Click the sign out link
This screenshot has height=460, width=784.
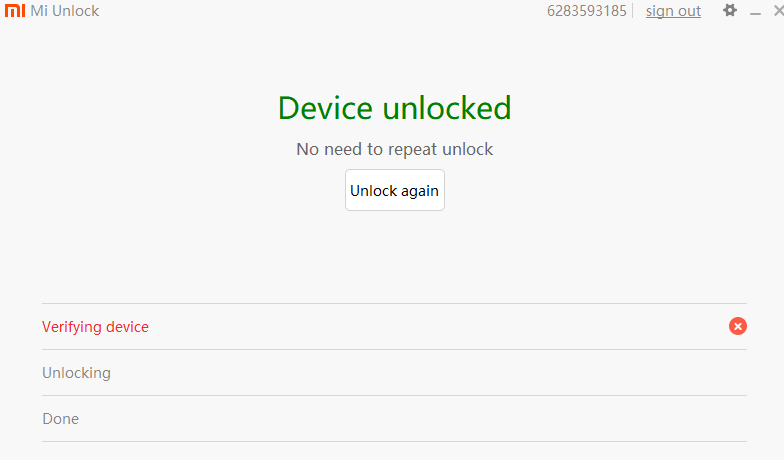coord(673,11)
